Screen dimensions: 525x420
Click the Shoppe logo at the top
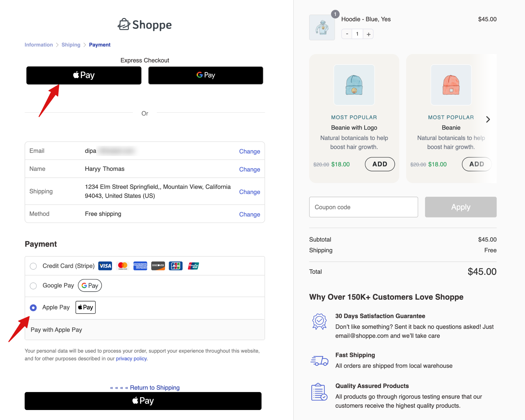click(145, 25)
